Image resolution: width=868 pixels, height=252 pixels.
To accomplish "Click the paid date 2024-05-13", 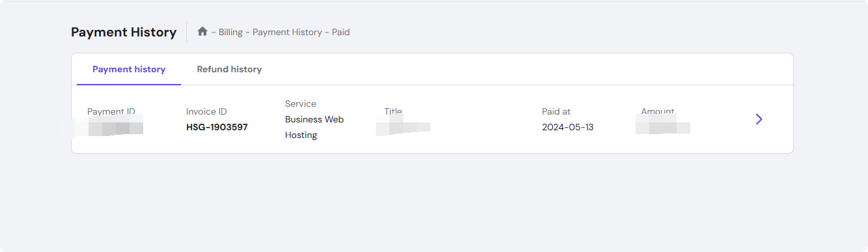I will (x=568, y=127).
